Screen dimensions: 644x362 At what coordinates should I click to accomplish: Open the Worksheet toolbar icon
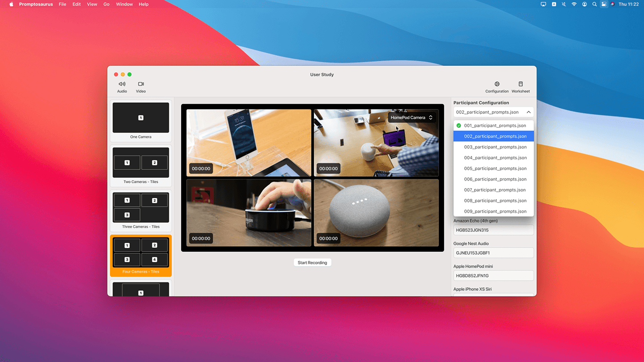(x=521, y=87)
